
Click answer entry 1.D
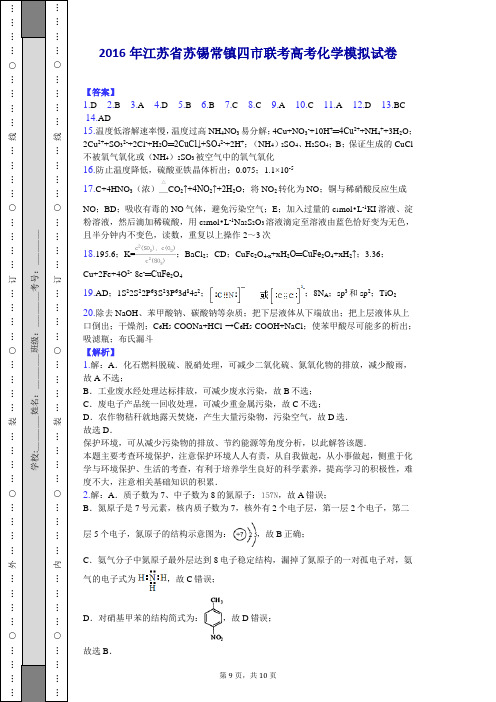click(x=90, y=105)
